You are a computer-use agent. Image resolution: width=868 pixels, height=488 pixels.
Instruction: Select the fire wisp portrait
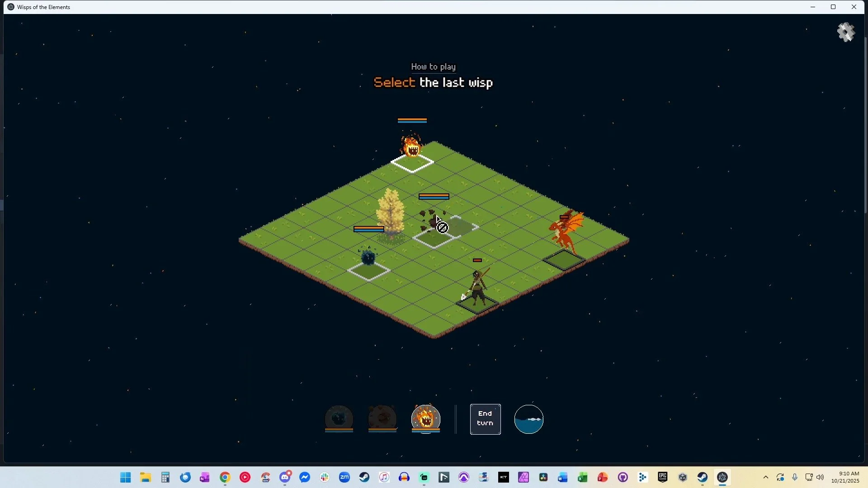click(425, 418)
